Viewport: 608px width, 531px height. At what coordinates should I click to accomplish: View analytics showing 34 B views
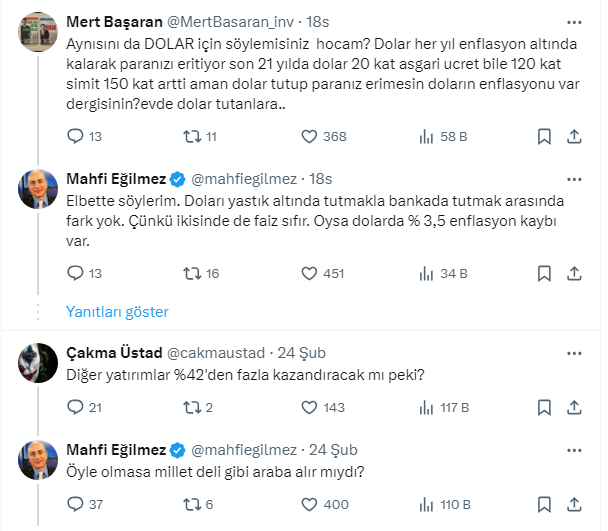[428, 272]
